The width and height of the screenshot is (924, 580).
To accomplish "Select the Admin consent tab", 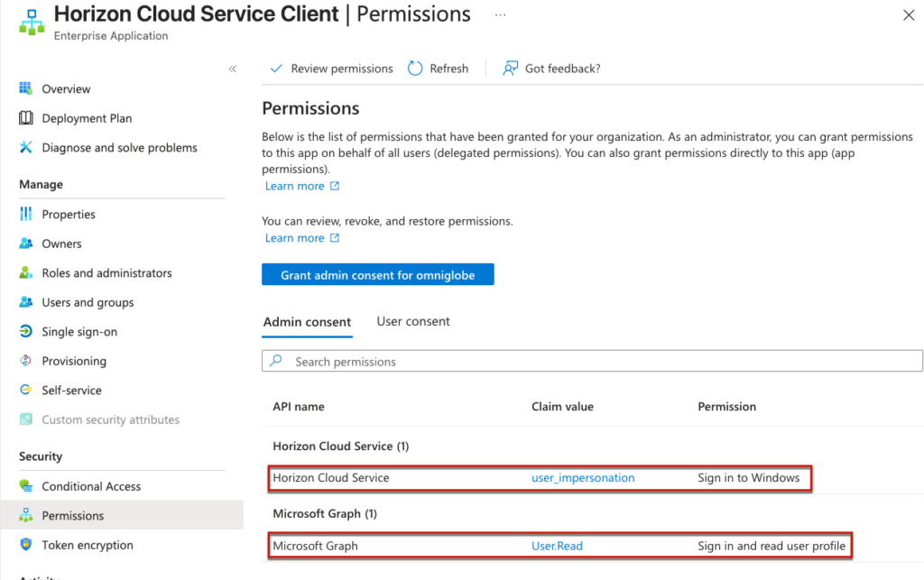I will (x=306, y=322).
